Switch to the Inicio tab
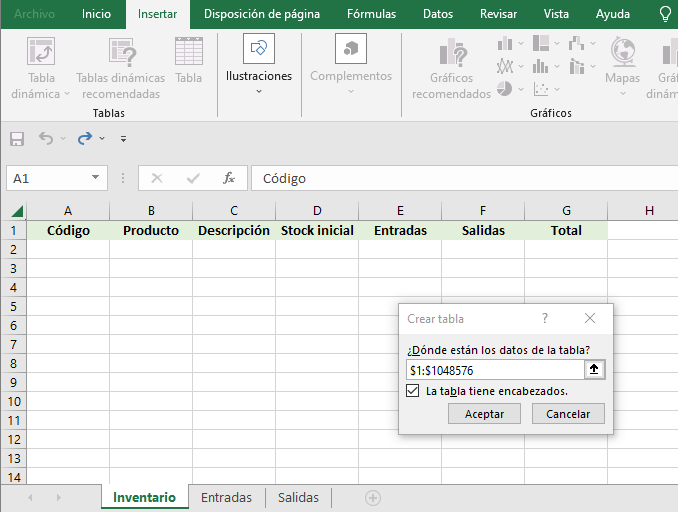This screenshot has height=512, width=678. [96, 14]
